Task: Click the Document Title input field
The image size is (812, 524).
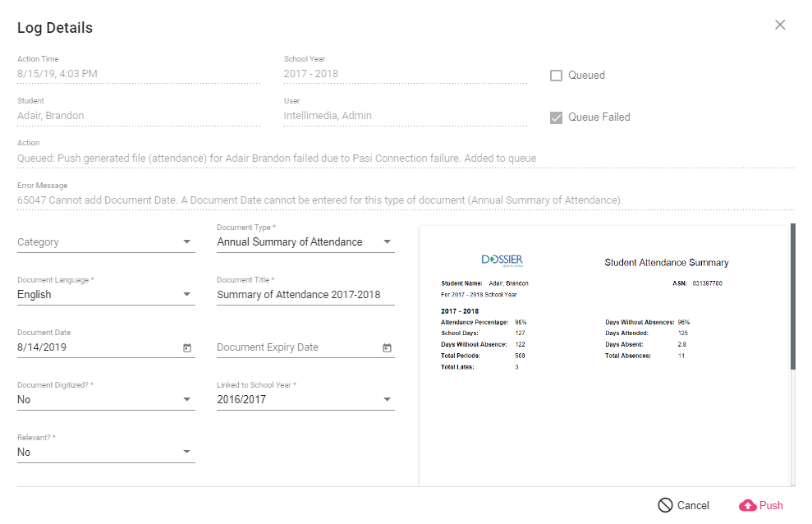Action: pos(299,295)
